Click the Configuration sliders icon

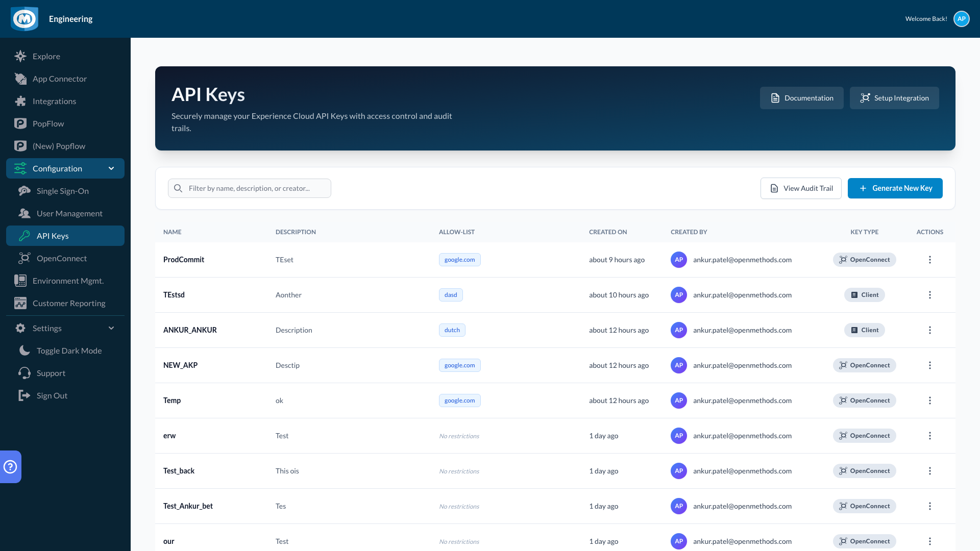point(20,168)
